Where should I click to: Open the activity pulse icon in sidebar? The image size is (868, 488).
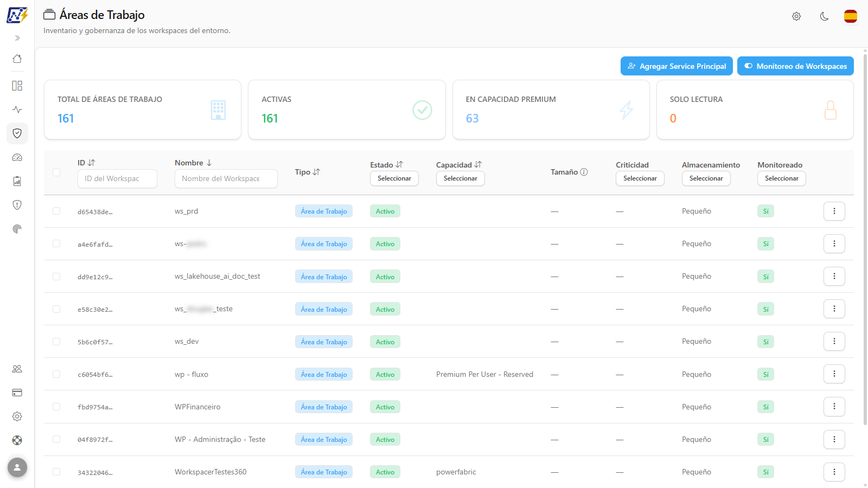(x=17, y=110)
